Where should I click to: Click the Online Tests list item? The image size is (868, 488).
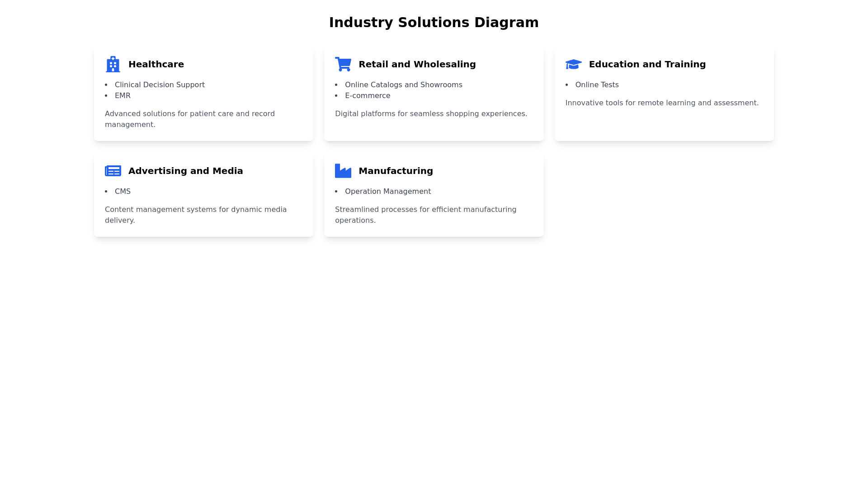pos(597,85)
